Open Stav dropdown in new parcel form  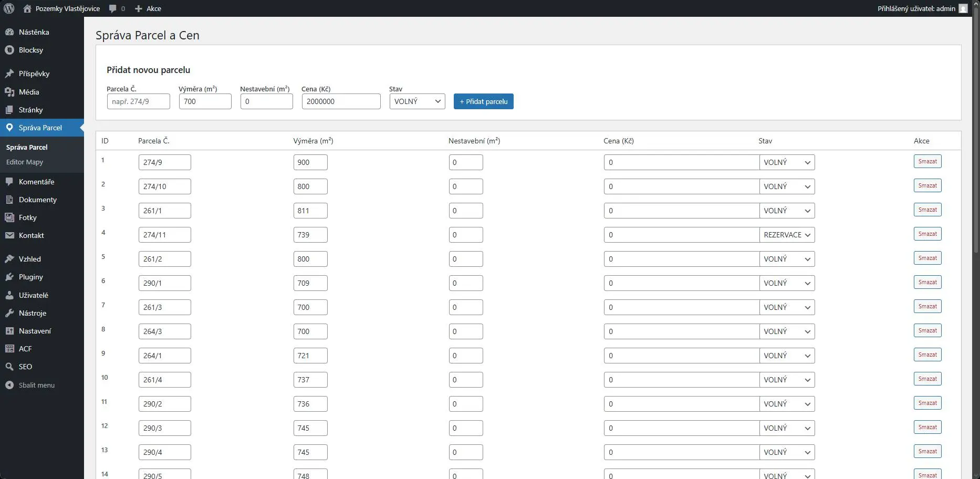click(417, 101)
